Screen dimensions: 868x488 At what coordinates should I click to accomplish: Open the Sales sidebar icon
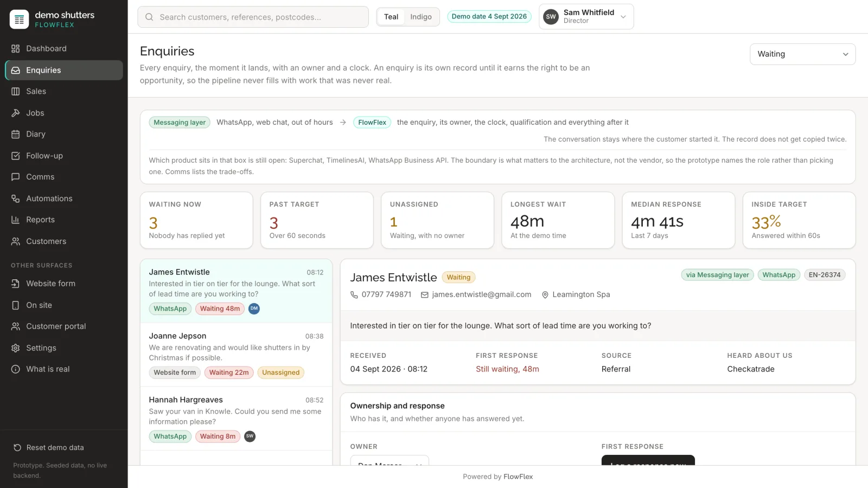pos(16,92)
